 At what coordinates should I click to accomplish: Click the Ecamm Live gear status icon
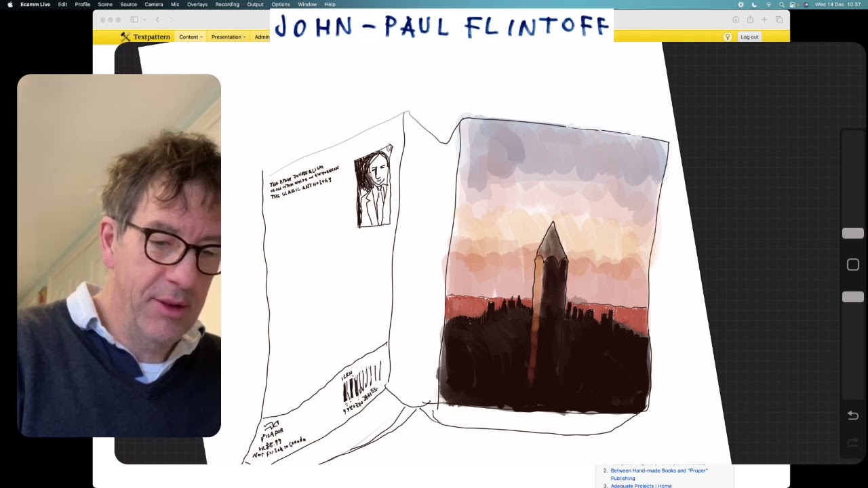point(741,4)
